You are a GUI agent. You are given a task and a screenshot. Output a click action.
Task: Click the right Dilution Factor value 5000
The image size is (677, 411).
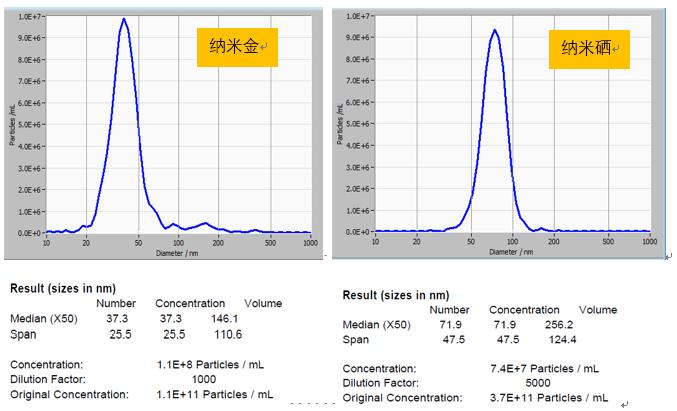[x=540, y=382]
